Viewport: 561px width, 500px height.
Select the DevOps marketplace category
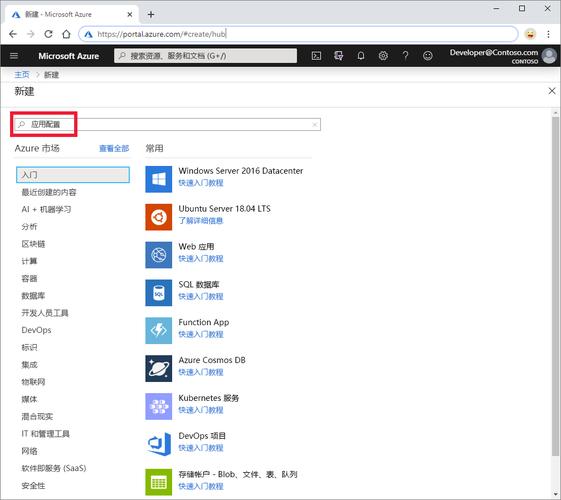(36, 330)
